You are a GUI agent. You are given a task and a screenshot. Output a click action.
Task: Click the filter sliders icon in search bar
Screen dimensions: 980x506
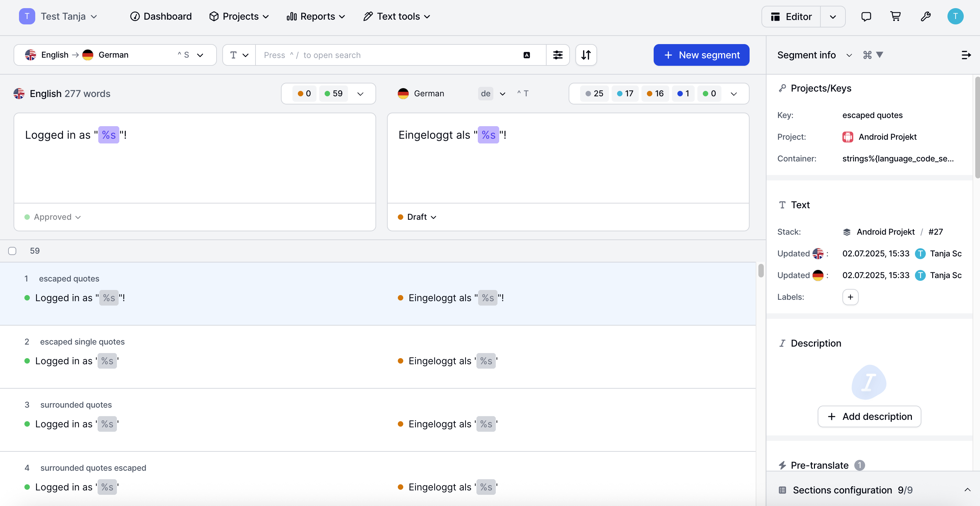point(558,55)
